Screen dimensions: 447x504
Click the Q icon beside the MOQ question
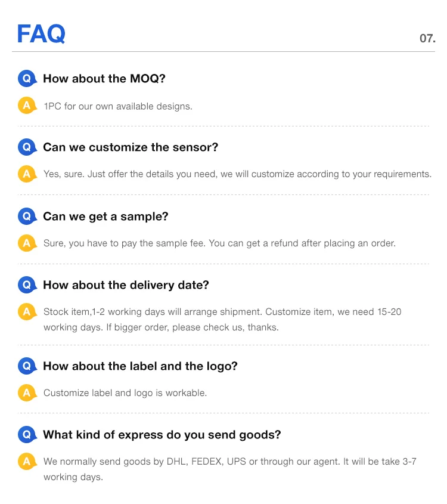(x=27, y=78)
